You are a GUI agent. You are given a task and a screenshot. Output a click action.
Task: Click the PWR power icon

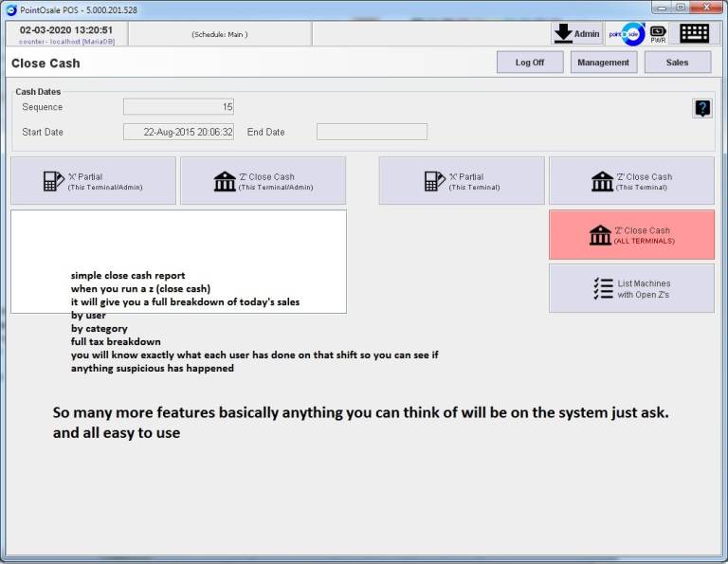658,34
